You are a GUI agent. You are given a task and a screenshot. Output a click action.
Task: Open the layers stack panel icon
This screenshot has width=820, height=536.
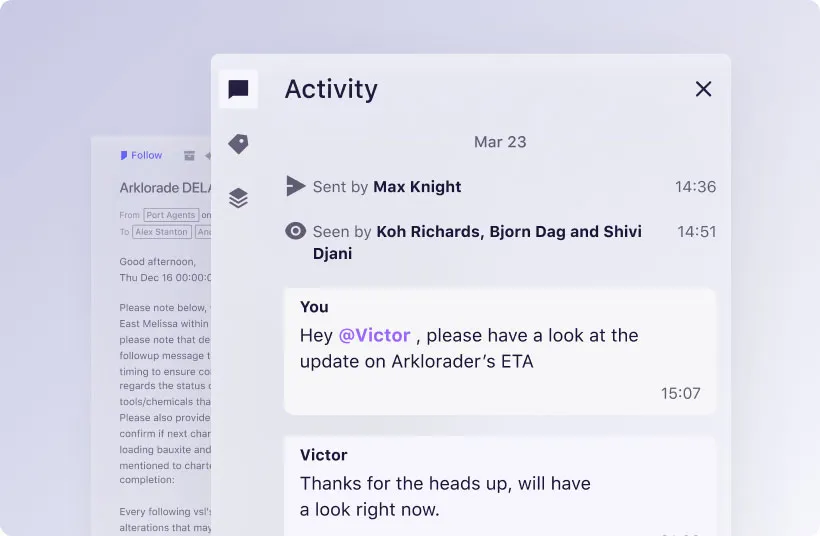[238, 198]
